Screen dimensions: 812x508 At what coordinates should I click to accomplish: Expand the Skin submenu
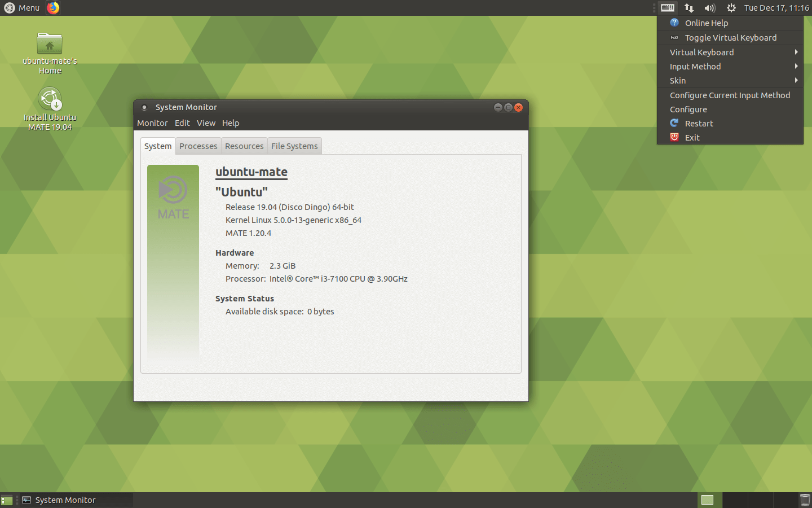(730, 81)
